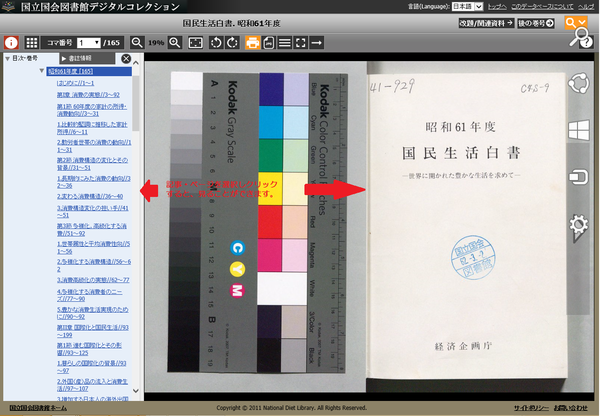Open 国立国会図書館ホーム footer link

coord(38,408)
